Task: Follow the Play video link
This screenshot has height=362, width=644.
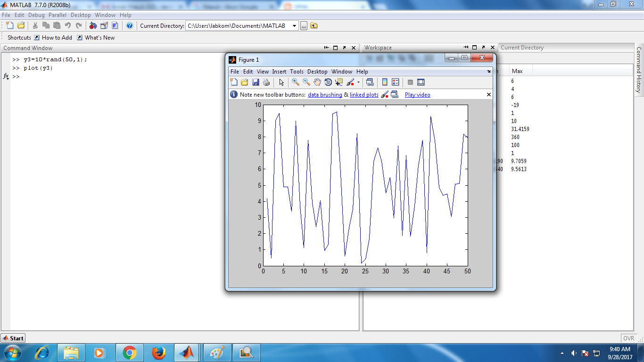Action: click(417, 94)
